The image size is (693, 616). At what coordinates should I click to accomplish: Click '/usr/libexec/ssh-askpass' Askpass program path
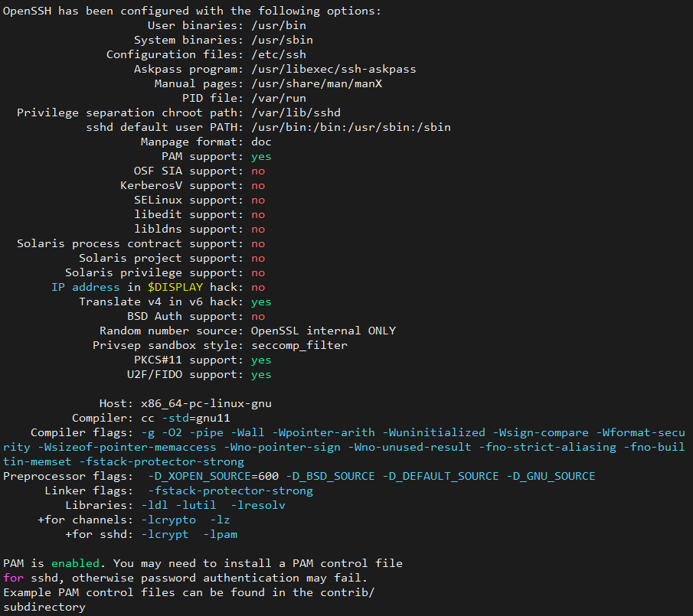(x=334, y=69)
